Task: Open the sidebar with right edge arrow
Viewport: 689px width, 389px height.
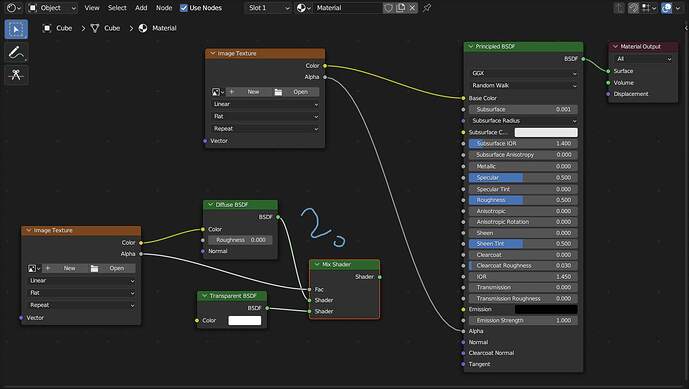Action: [686, 28]
